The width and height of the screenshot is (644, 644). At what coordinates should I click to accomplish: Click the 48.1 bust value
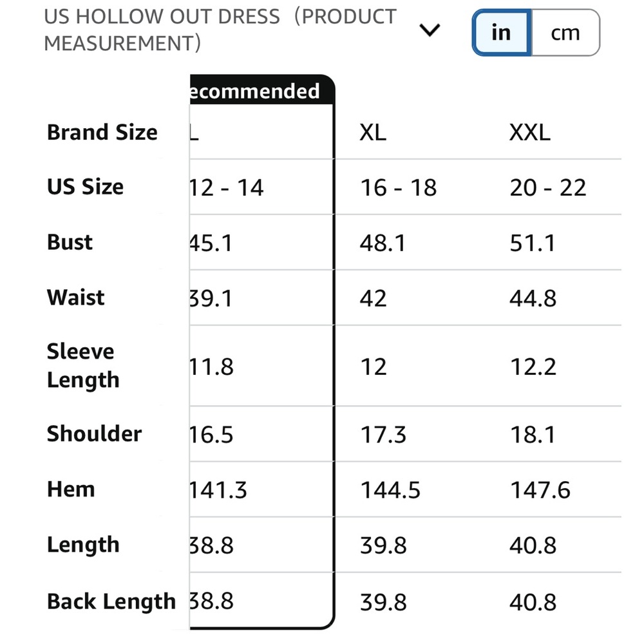383,243
